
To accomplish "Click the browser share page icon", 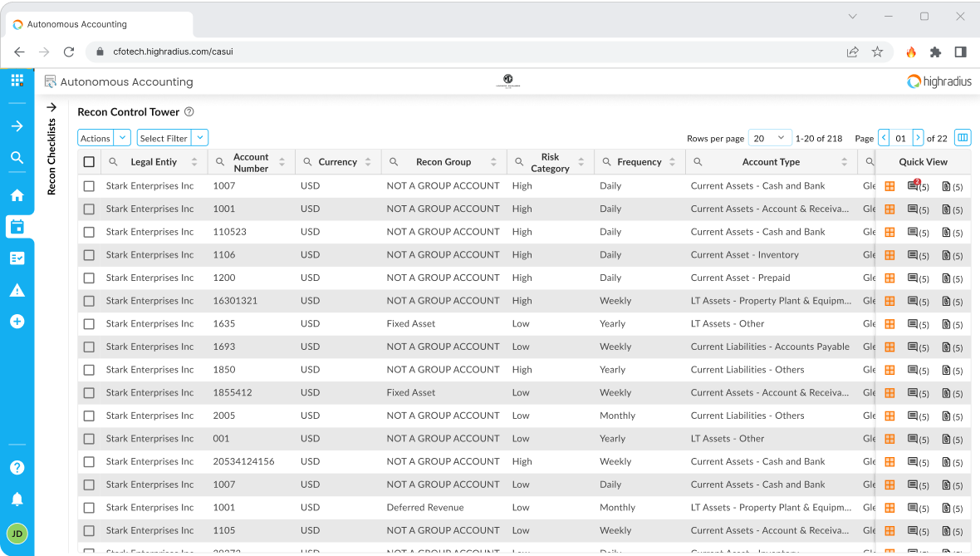I will pyautogui.click(x=852, y=52).
